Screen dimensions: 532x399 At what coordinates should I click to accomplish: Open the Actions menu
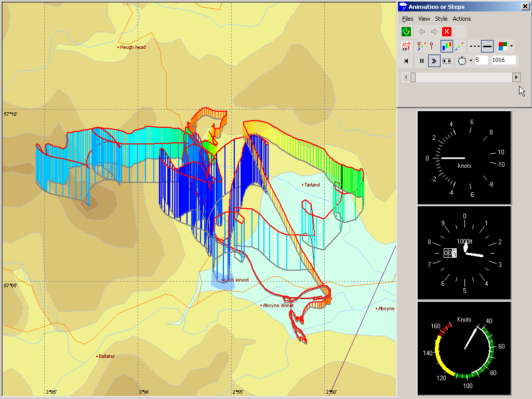coord(461,19)
